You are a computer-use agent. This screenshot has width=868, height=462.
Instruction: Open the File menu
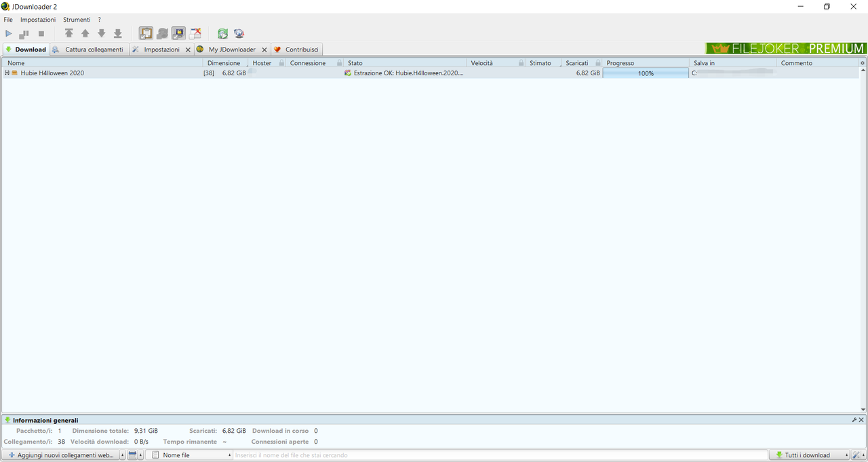coord(8,20)
